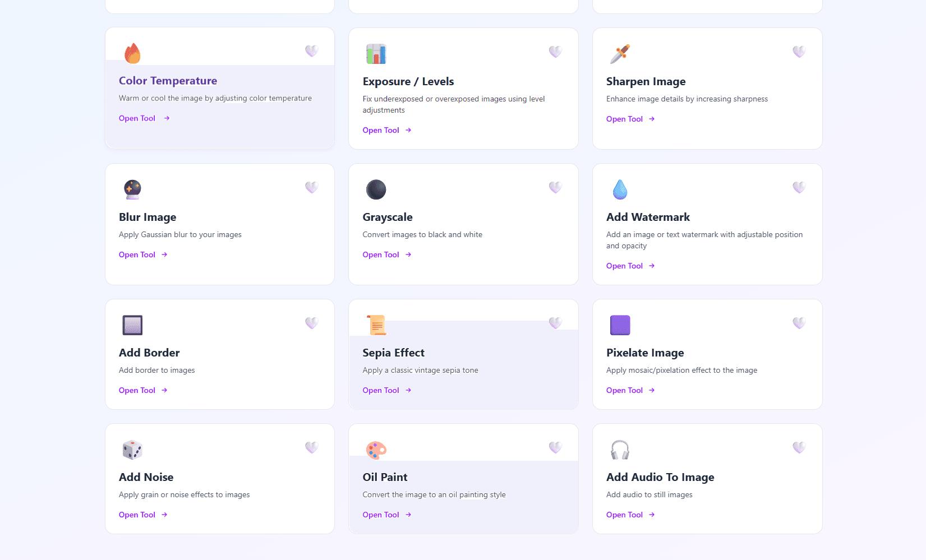This screenshot has height=560, width=926.
Task: Click the water droplet Add Watermark icon
Action: (620, 189)
